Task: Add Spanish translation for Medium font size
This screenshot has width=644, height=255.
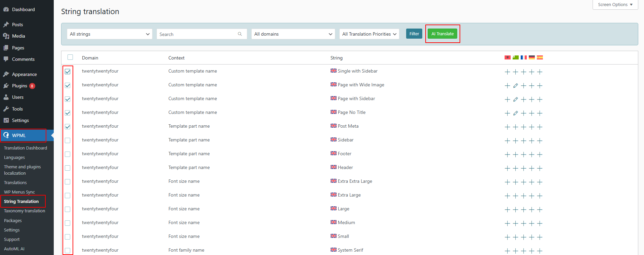Action: (x=540, y=223)
